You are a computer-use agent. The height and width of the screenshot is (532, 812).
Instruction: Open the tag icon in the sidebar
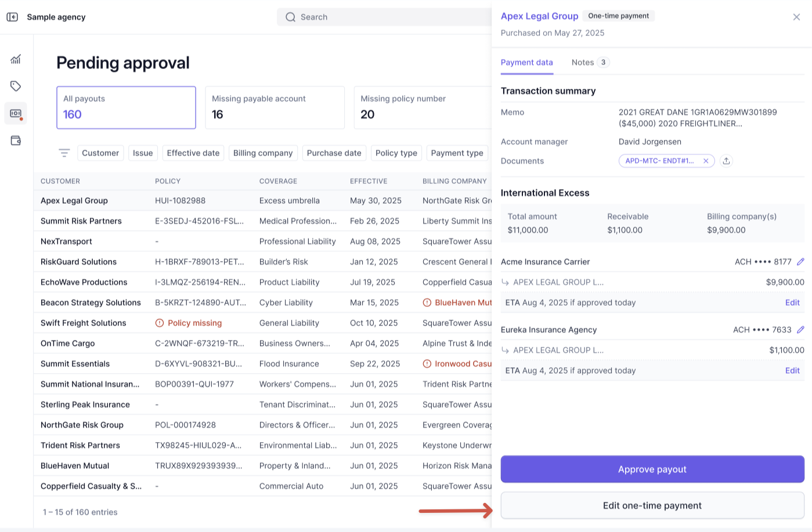pos(16,86)
